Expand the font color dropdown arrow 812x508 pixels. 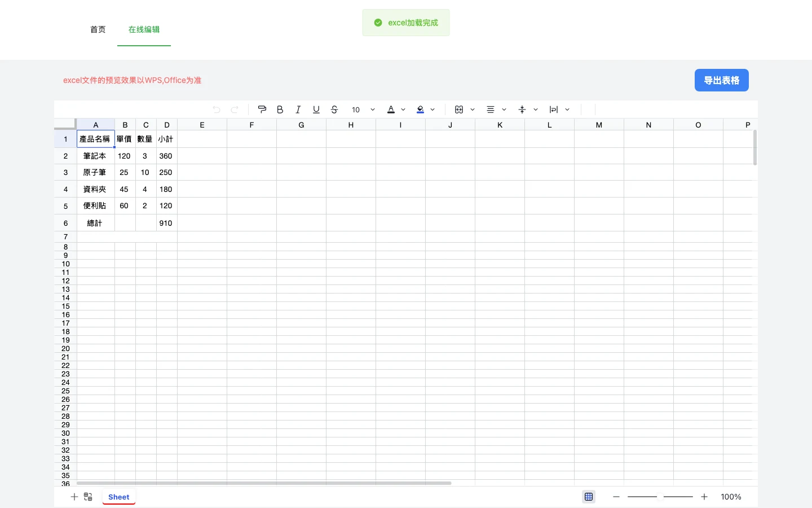(403, 110)
